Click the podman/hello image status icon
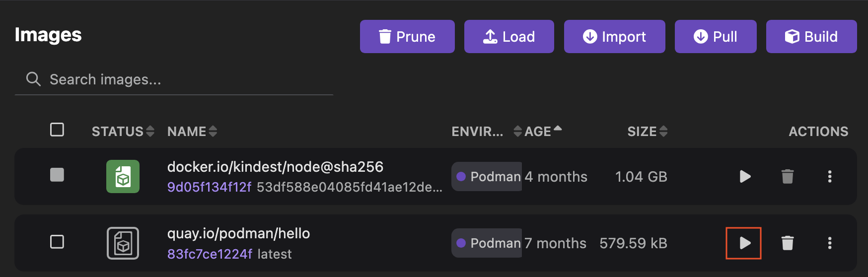The height and width of the screenshot is (277, 868). point(123,243)
